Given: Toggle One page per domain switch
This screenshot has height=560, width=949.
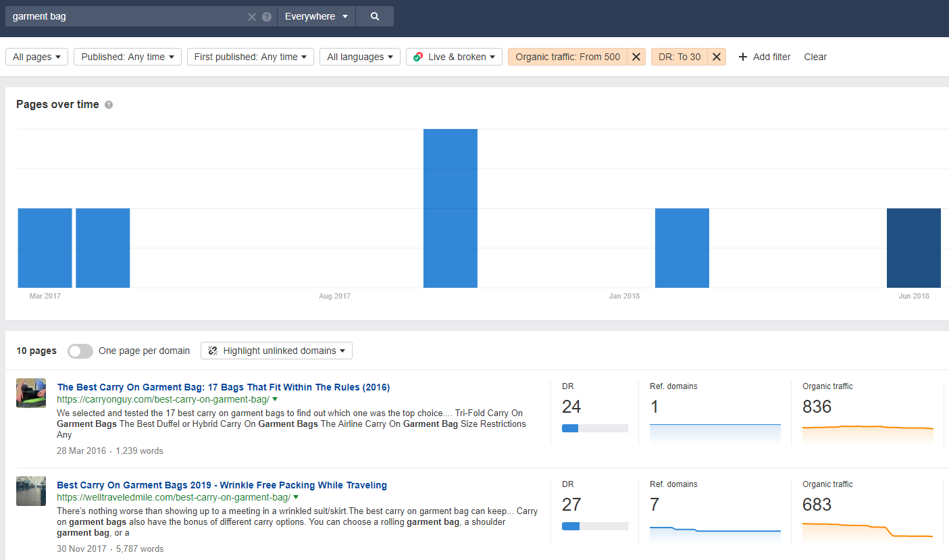Looking at the screenshot, I should (x=80, y=351).
